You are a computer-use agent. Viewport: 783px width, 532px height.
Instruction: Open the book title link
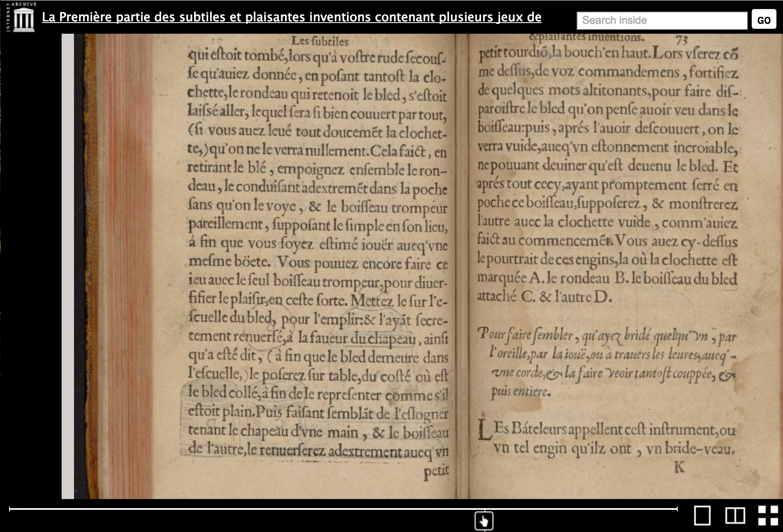click(x=292, y=17)
